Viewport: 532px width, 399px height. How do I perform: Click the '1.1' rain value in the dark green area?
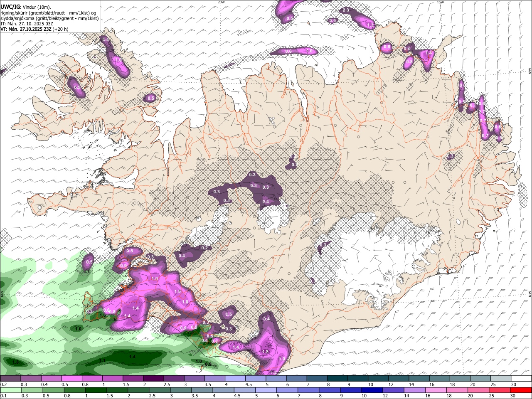click(x=103, y=360)
